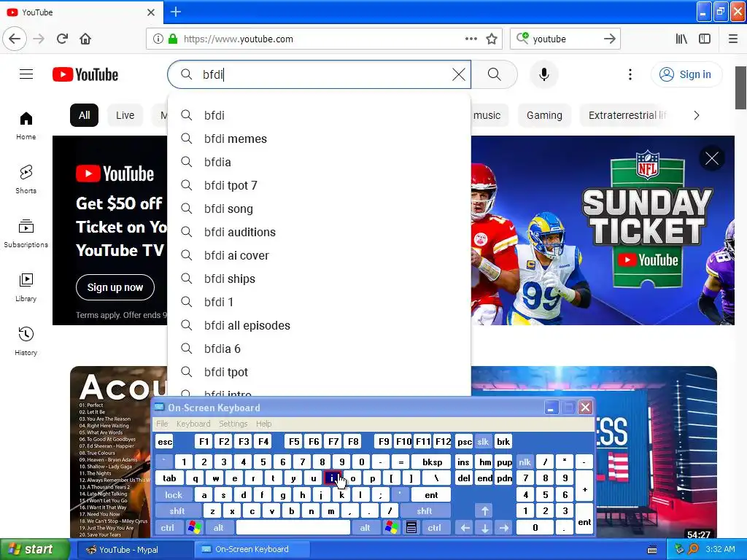
Task: Open the browser hamburger menu
Action: click(732, 39)
